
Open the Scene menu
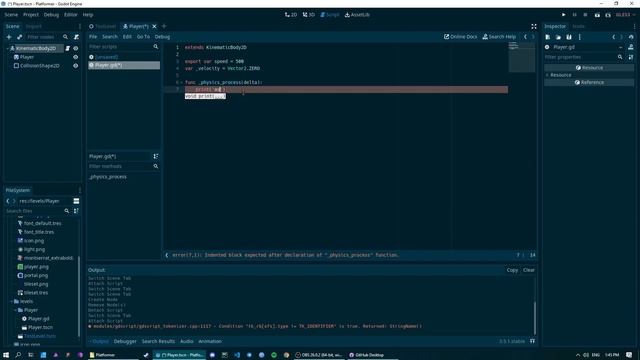(11, 15)
